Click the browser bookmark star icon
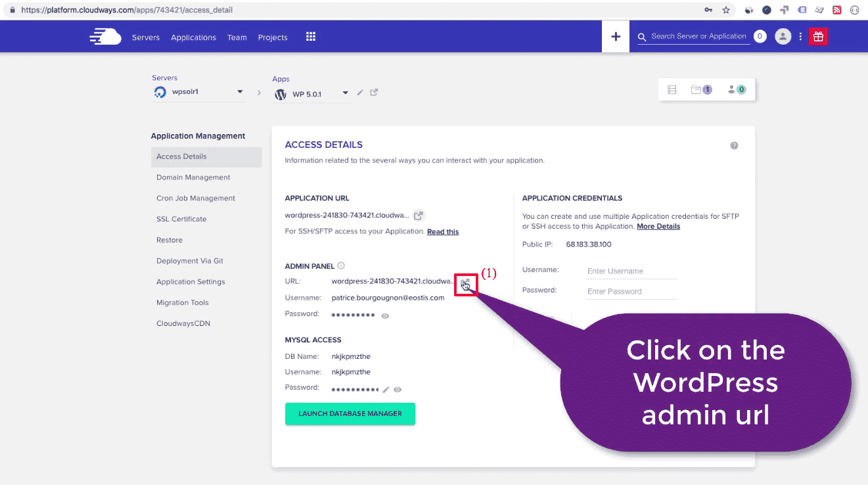This screenshot has height=485, width=868. click(726, 10)
